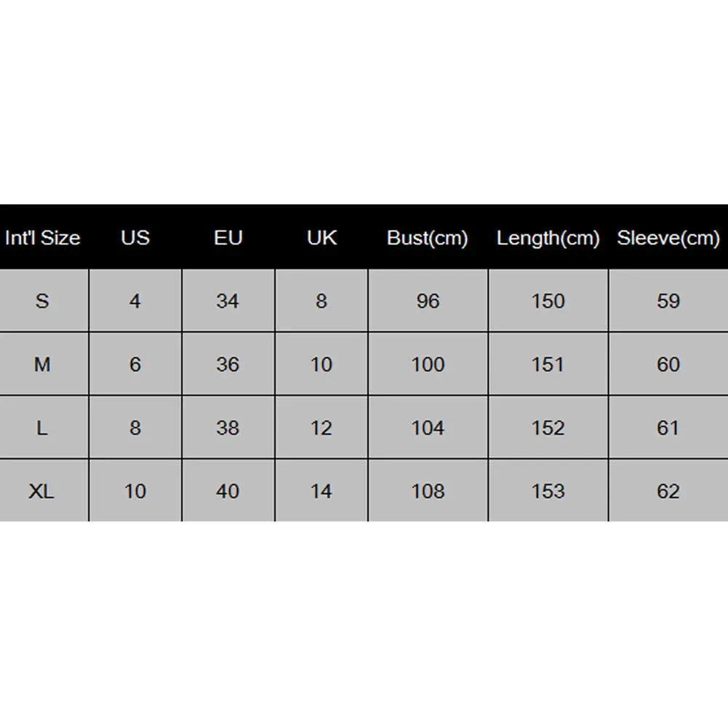Select the US size 4 cell
The width and height of the screenshot is (728, 728).
(x=135, y=301)
